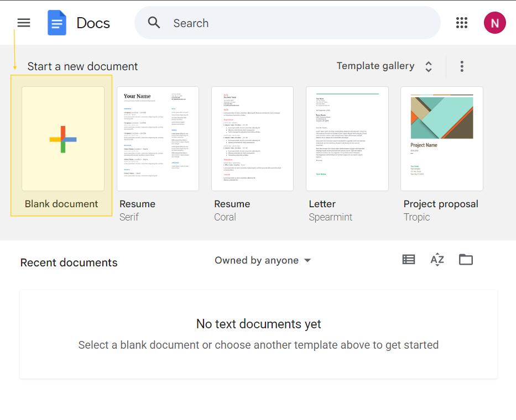The image size is (516, 420).
Task: Switch to list view layout
Action: tap(409, 260)
